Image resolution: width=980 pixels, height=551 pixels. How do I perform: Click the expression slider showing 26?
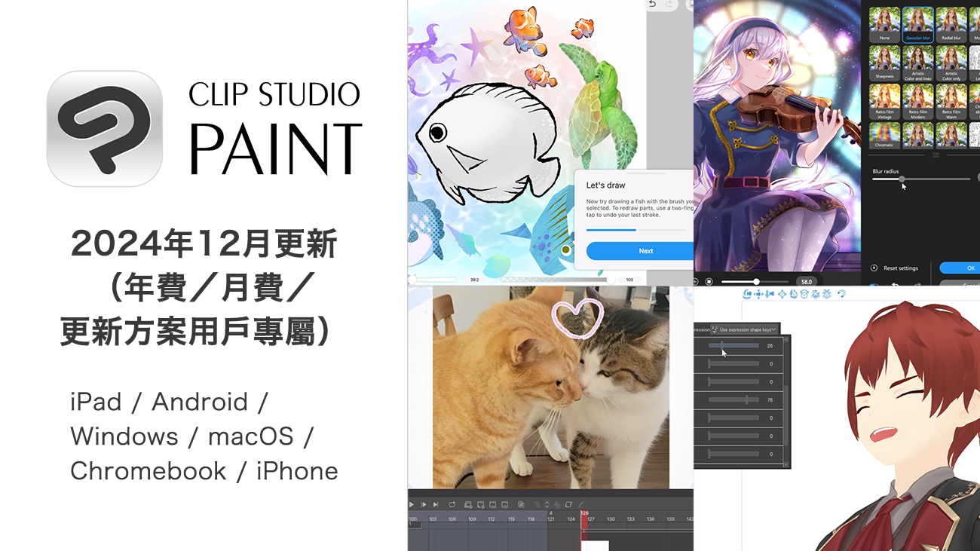click(733, 346)
